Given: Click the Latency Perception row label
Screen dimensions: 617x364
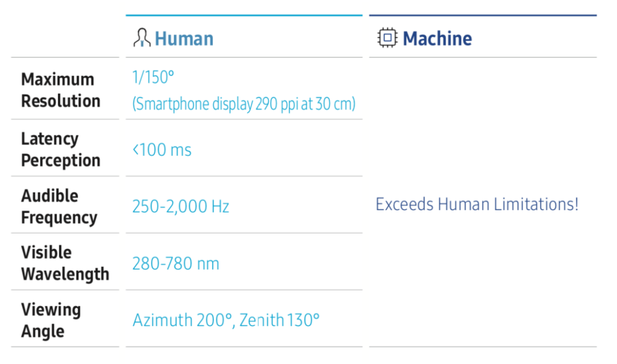Looking at the screenshot, I should pyautogui.click(x=61, y=150).
